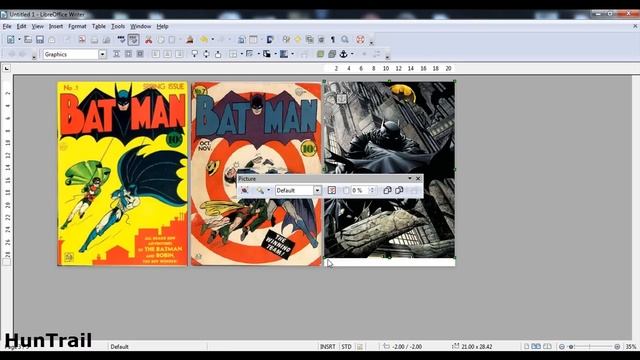Viewport: 640px width, 360px height.
Task: Close the floating Picture toolbar
Action: (x=418, y=179)
